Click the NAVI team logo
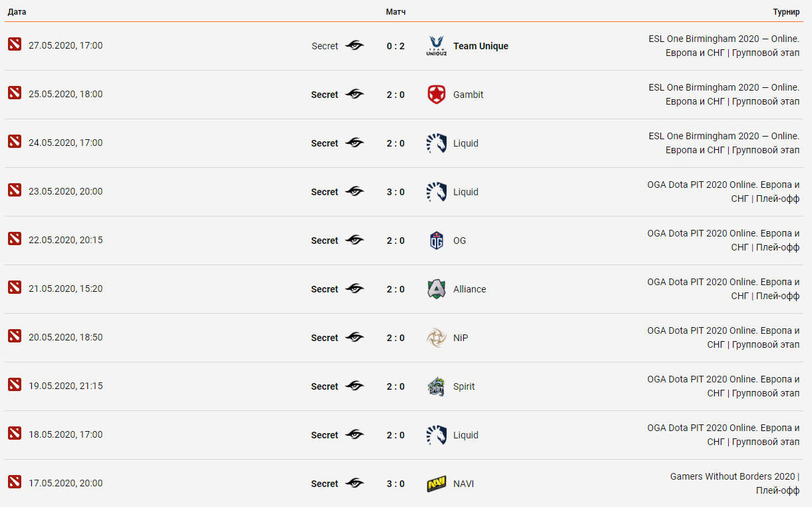 pyautogui.click(x=437, y=484)
